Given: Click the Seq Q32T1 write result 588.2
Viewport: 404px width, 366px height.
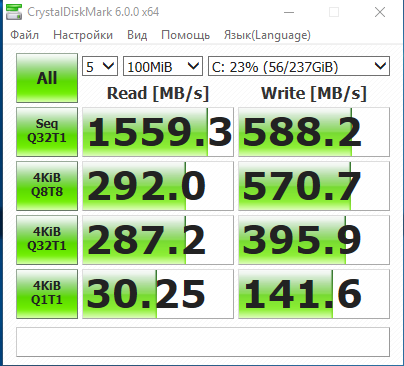Looking at the screenshot, I should pos(314,132).
